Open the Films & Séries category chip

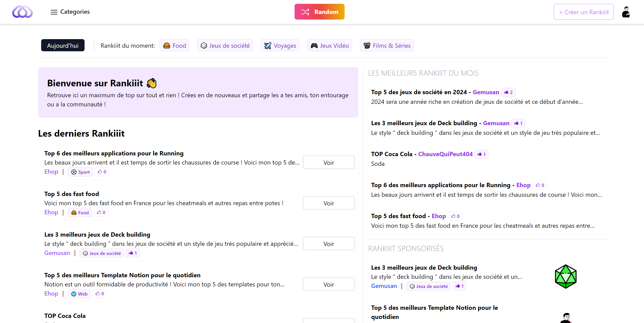tap(387, 45)
